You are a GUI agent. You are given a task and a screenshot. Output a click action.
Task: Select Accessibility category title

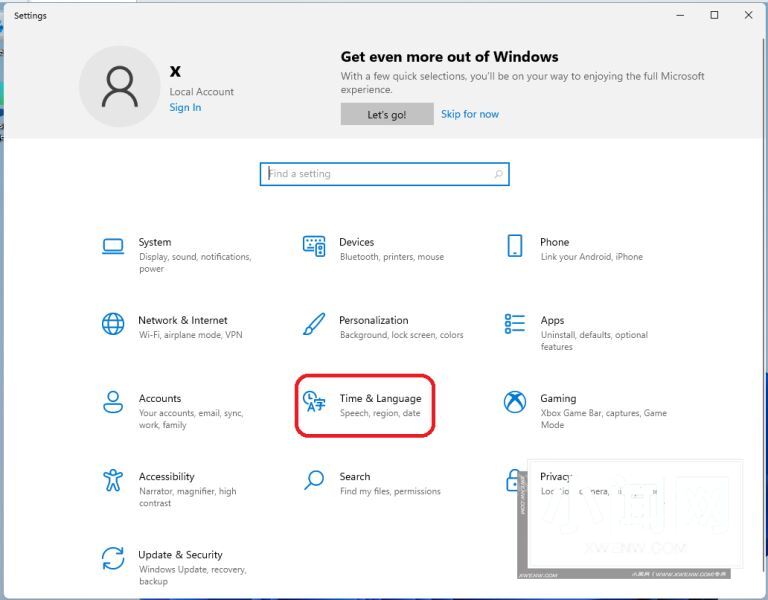167,477
